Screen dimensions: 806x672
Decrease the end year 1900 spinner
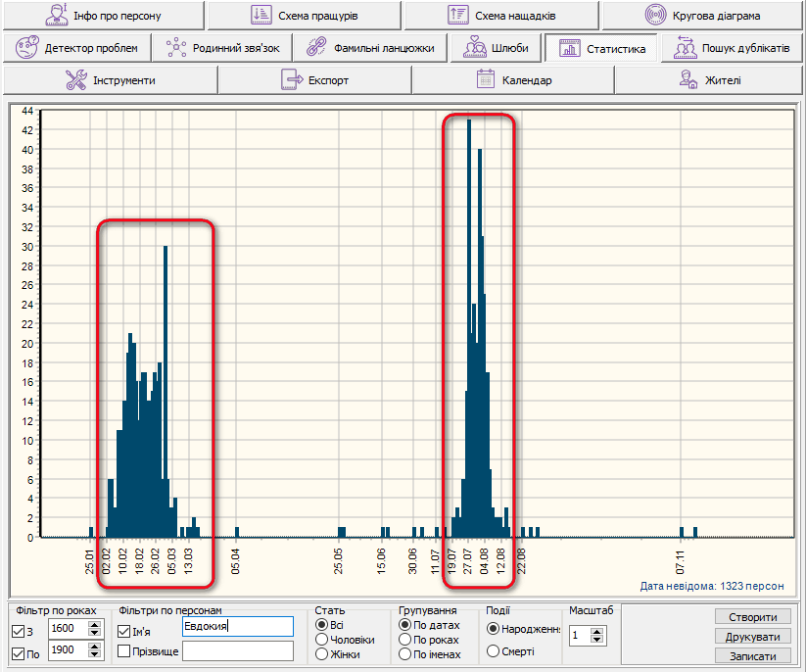click(x=95, y=656)
